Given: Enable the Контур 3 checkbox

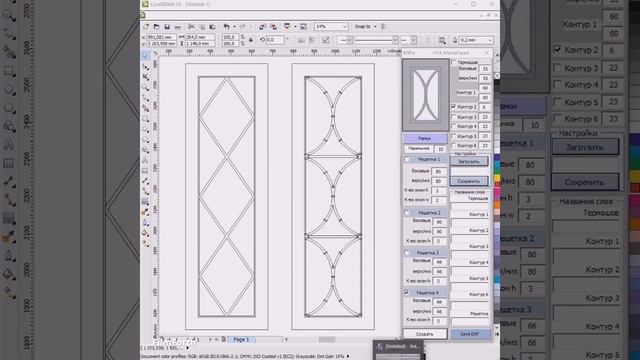Looking at the screenshot, I should [x=453, y=117].
